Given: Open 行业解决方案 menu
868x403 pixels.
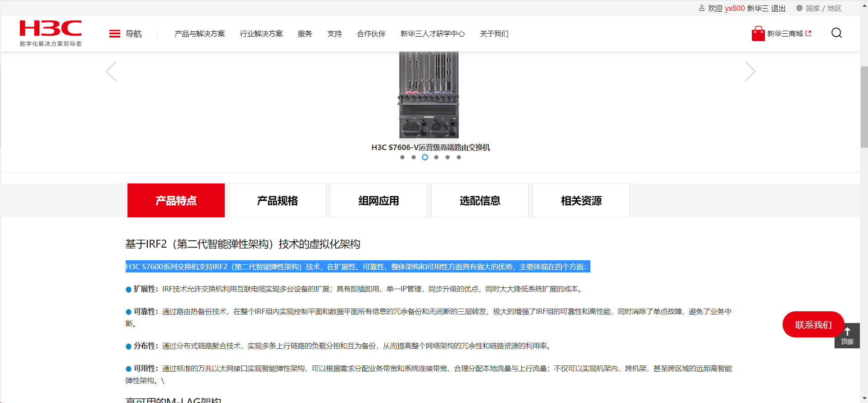Looking at the screenshot, I should pos(261,34).
